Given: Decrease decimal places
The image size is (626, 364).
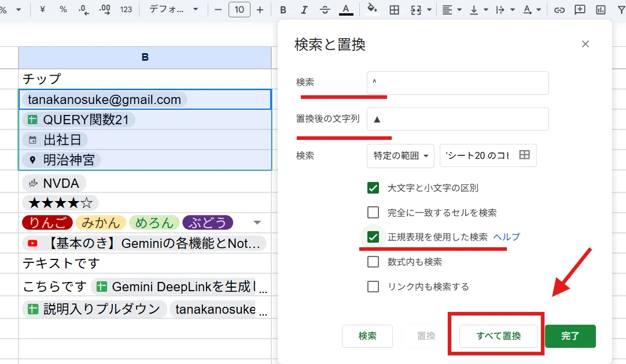Looking at the screenshot, I should pos(84,9).
